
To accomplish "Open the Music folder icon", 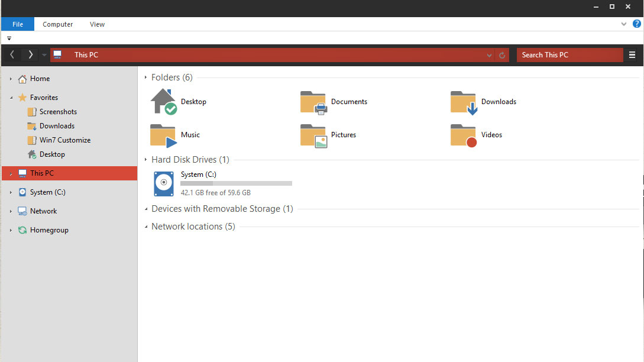I will tap(163, 135).
